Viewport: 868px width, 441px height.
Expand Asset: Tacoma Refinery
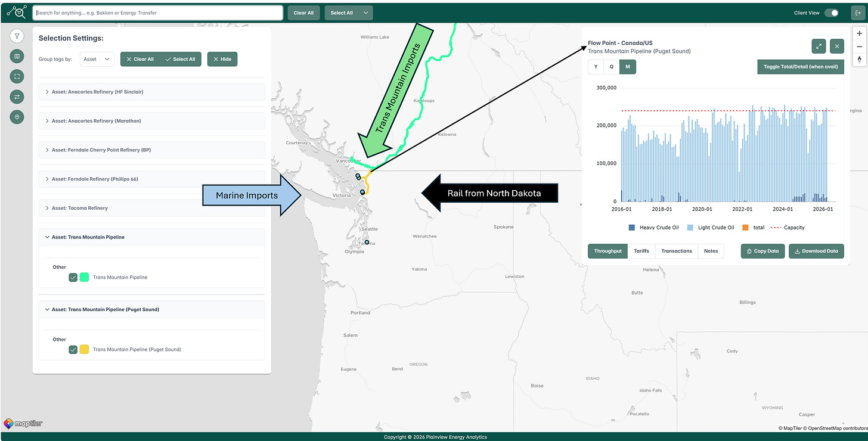[151, 208]
